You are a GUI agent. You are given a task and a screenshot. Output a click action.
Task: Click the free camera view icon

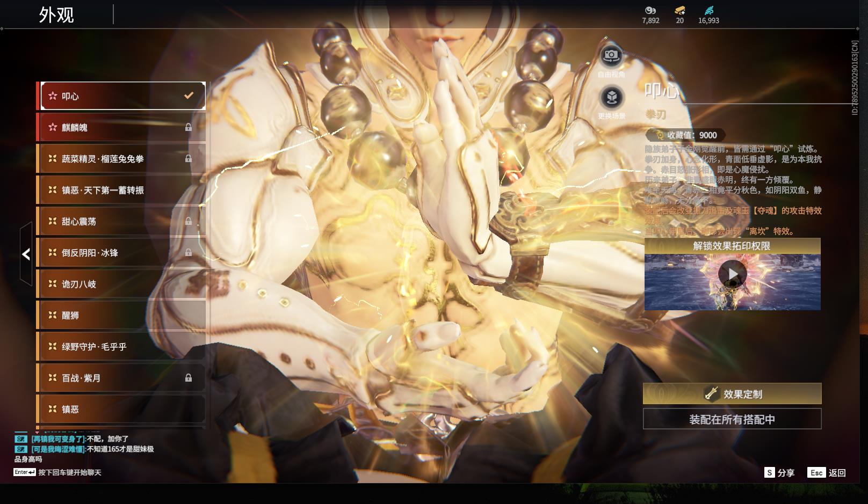[611, 55]
